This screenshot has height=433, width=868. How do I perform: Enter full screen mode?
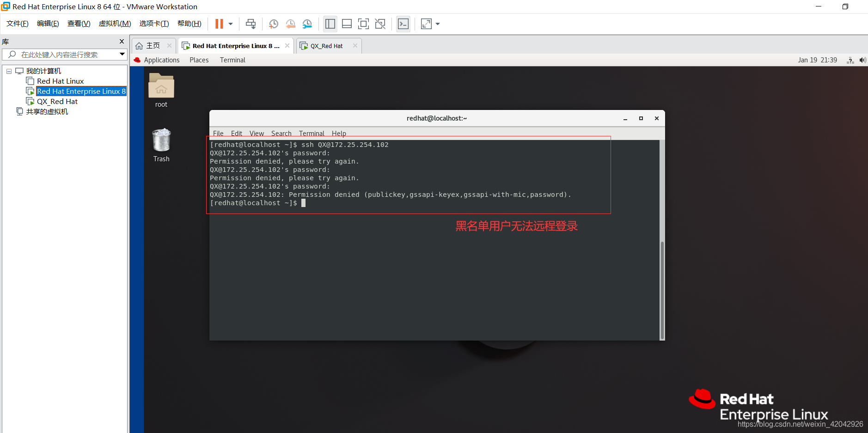(x=364, y=24)
